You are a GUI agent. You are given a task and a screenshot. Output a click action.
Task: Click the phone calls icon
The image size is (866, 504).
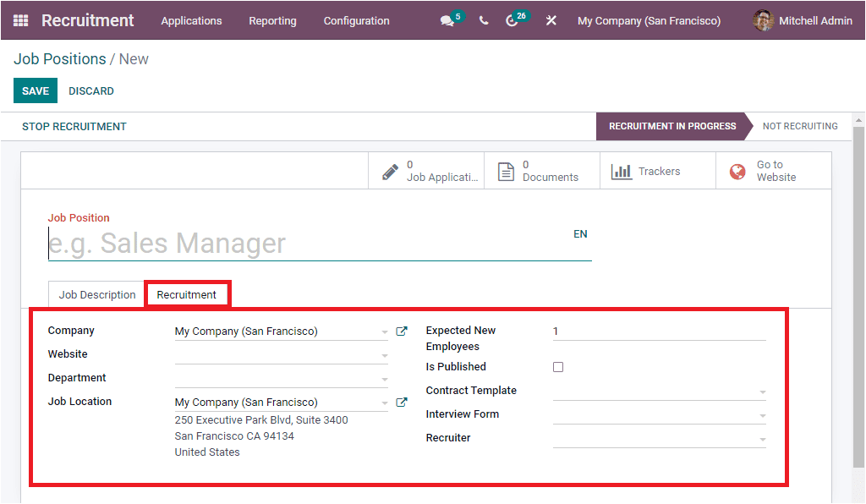(x=483, y=19)
